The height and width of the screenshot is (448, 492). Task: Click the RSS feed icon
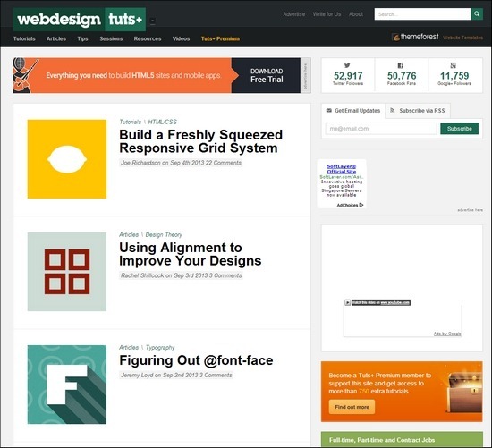click(x=392, y=110)
